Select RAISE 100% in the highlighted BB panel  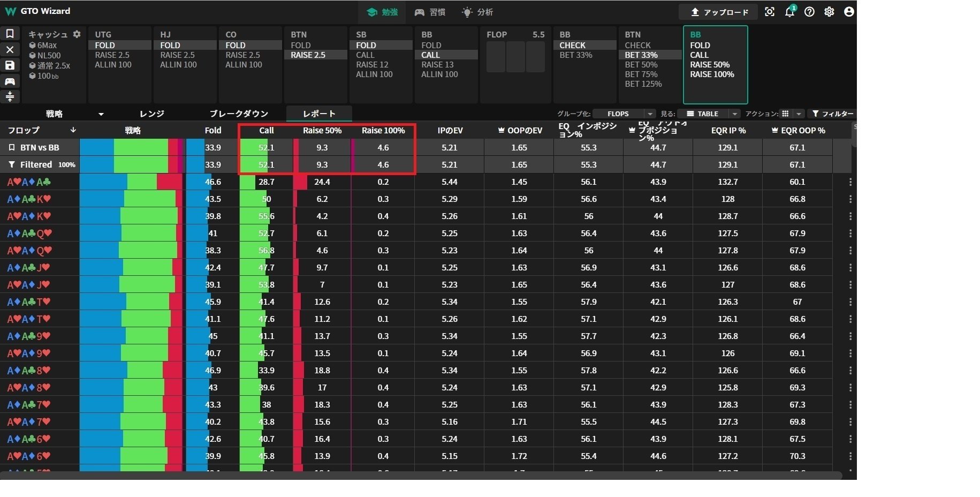pyautogui.click(x=712, y=74)
